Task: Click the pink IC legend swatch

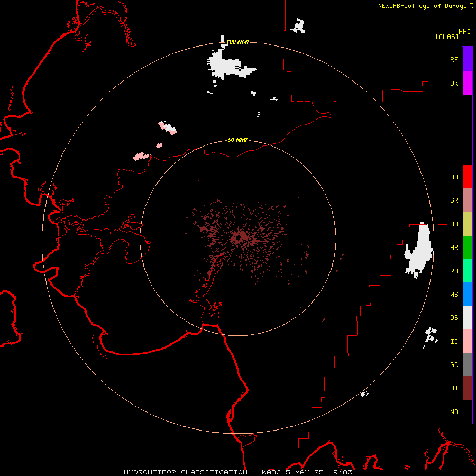Action: point(467,341)
